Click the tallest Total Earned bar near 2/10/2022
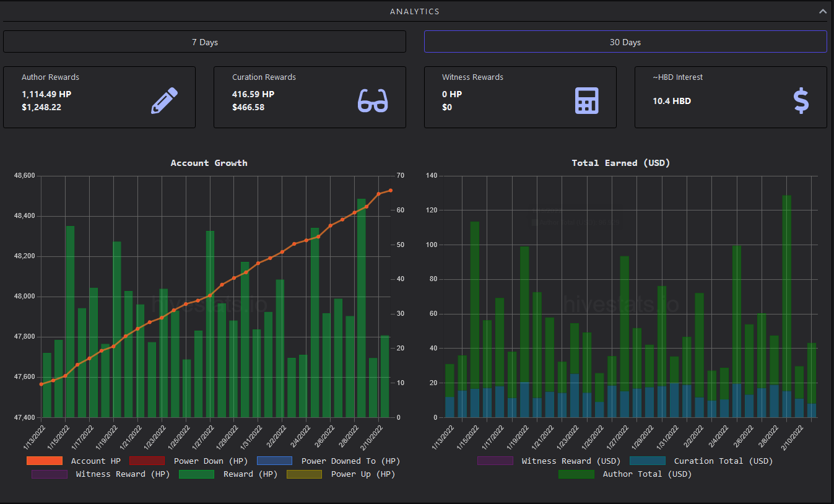 tap(786, 306)
